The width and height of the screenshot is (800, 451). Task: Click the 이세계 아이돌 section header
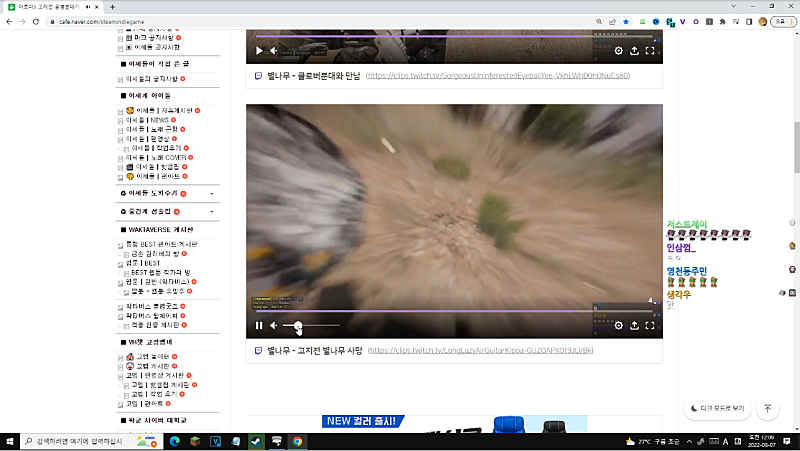149,95
